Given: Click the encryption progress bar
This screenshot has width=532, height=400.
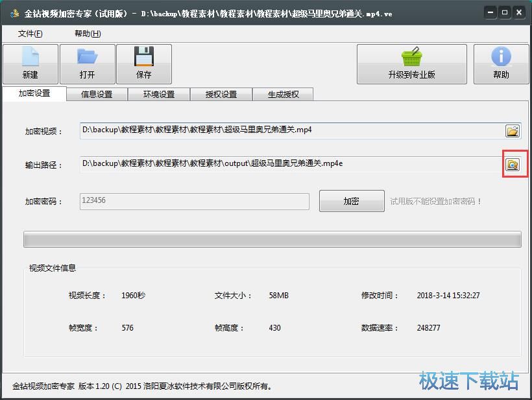Looking at the screenshot, I should click(272, 239).
